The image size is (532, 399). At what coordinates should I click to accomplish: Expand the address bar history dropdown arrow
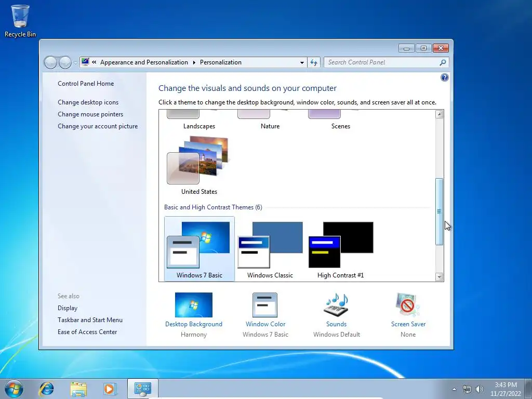pos(302,62)
